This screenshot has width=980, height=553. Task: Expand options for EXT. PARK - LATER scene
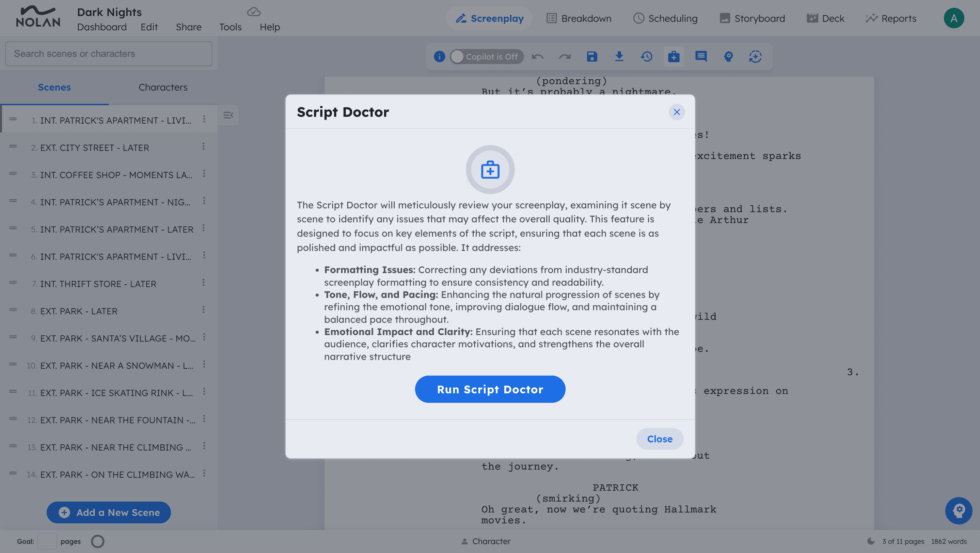click(204, 310)
